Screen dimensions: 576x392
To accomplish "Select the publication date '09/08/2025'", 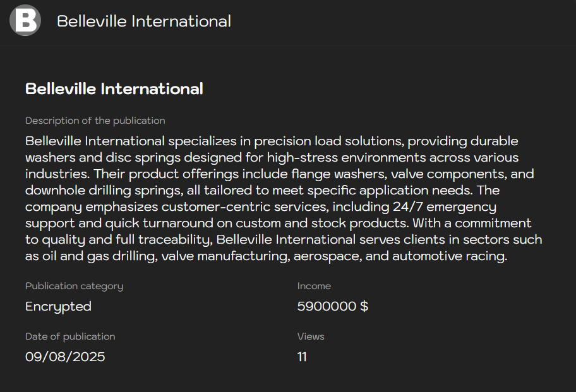I will point(65,357).
